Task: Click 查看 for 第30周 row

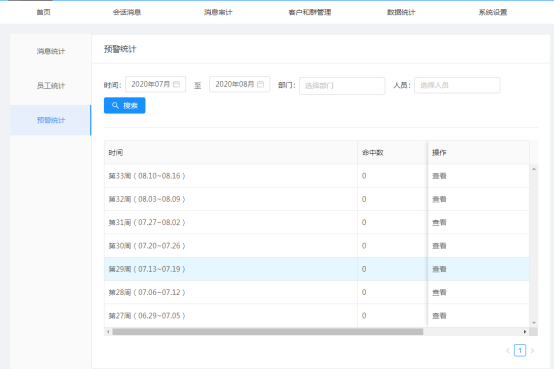Action: coord(439,246)
